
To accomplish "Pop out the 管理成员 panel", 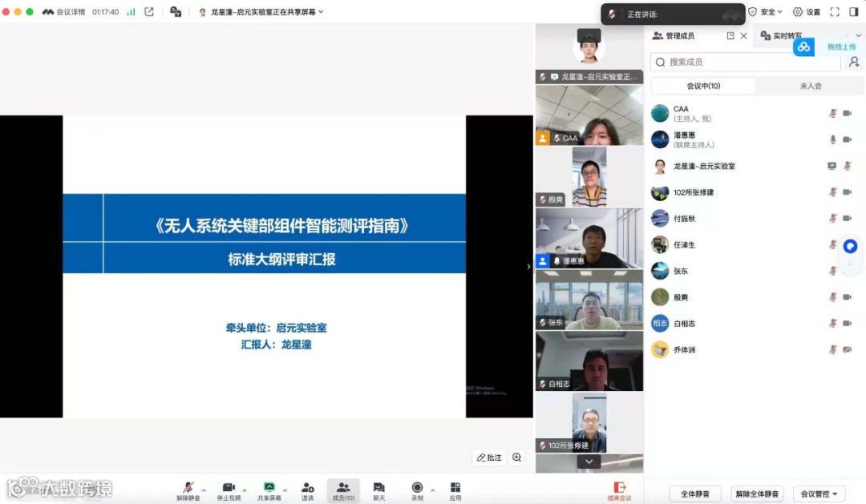I will pyautogui.click(x=730, y=35).
